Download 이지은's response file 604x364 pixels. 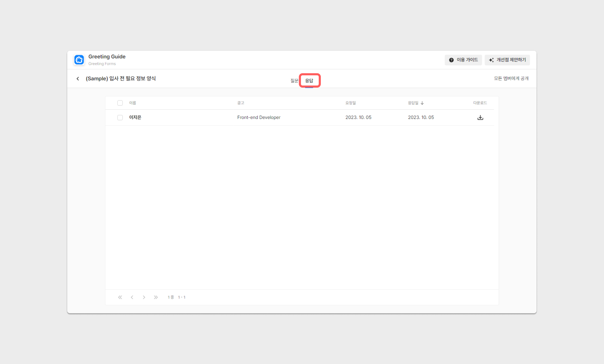pos(480,118)
